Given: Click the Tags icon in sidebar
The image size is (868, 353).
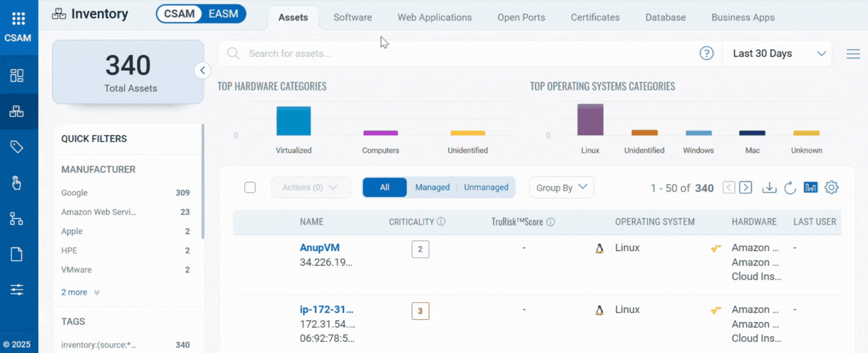Looking at the screenshot, I should 17,147.
